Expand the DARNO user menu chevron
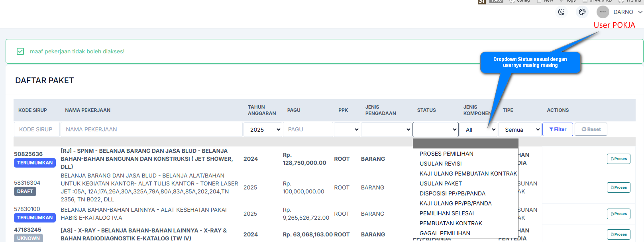This screenshot has height=242, width=644. [x=640, y=12]
